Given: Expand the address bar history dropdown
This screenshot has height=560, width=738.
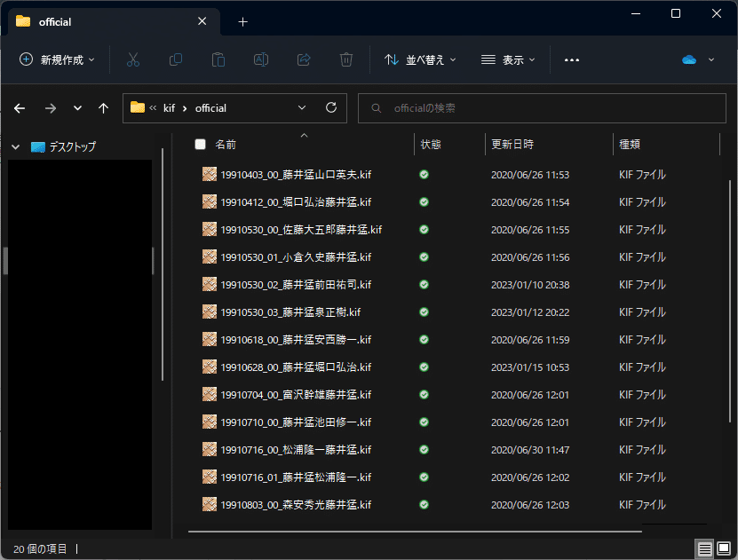Looking at the screenshot, I should (302, 107).
